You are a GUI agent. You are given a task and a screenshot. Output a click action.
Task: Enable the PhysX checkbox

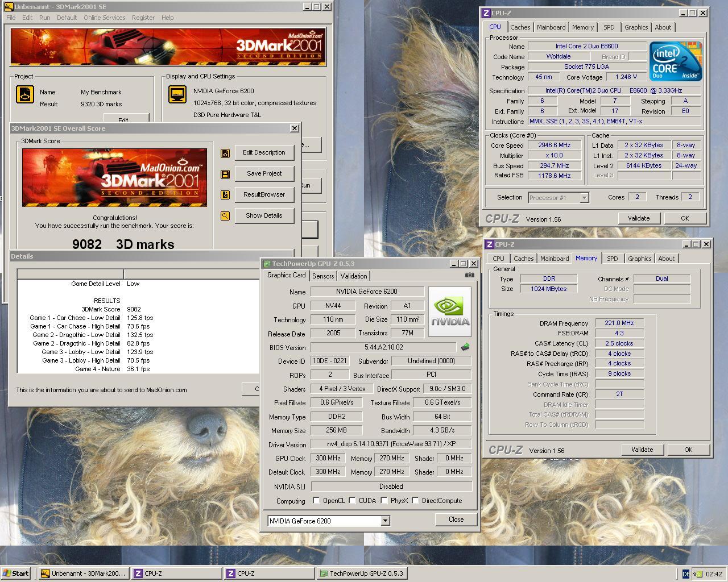pyautogui.click(x=384, y=501)
